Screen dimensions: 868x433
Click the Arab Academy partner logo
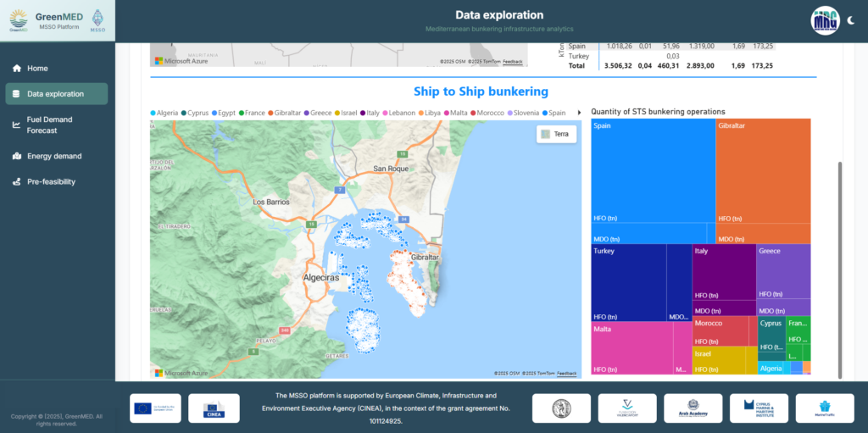coord(693,408)
